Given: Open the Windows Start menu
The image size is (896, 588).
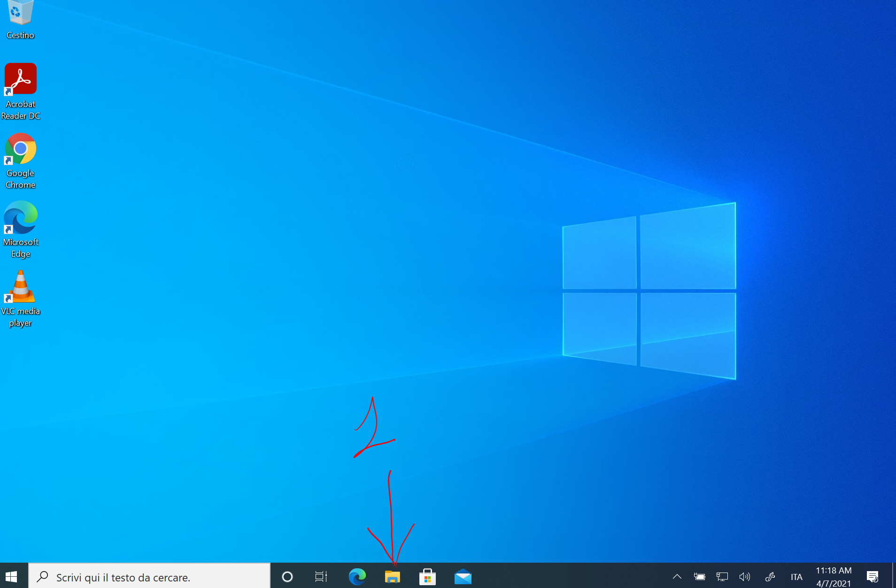Looking at the screenshot, I should pyautogui.click(x=11, y=576).
